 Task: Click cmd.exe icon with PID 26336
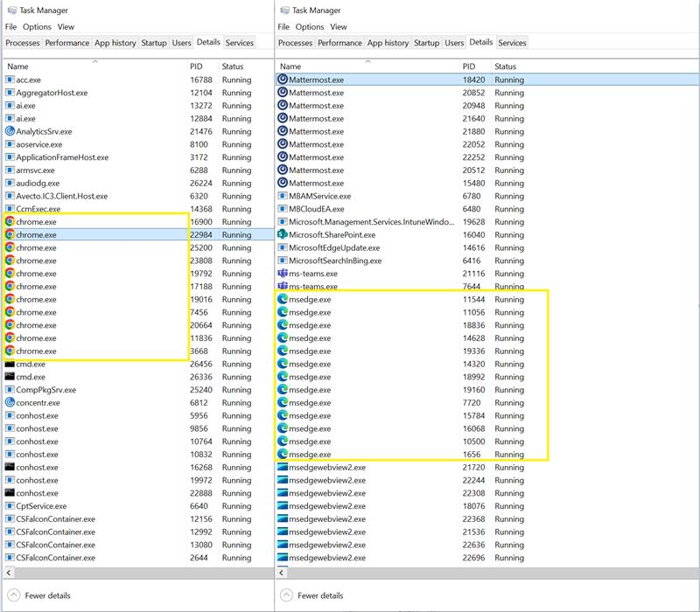pos(10,377)
